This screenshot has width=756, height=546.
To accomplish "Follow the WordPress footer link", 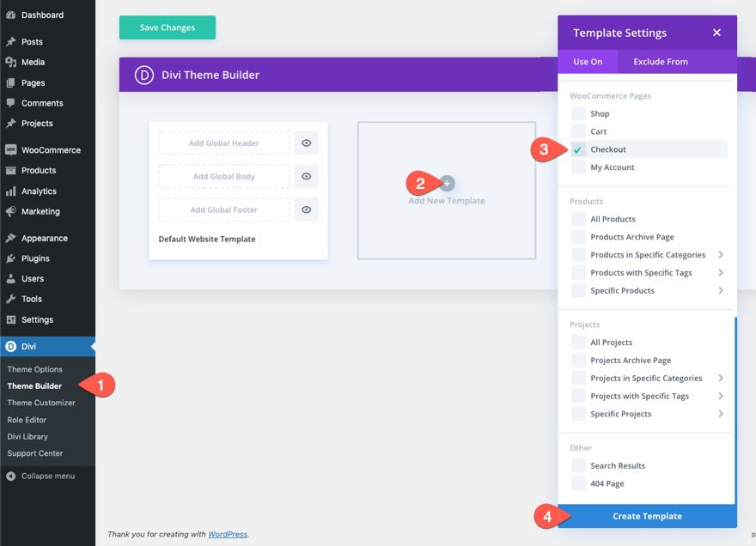I will [x=227, y=533].
